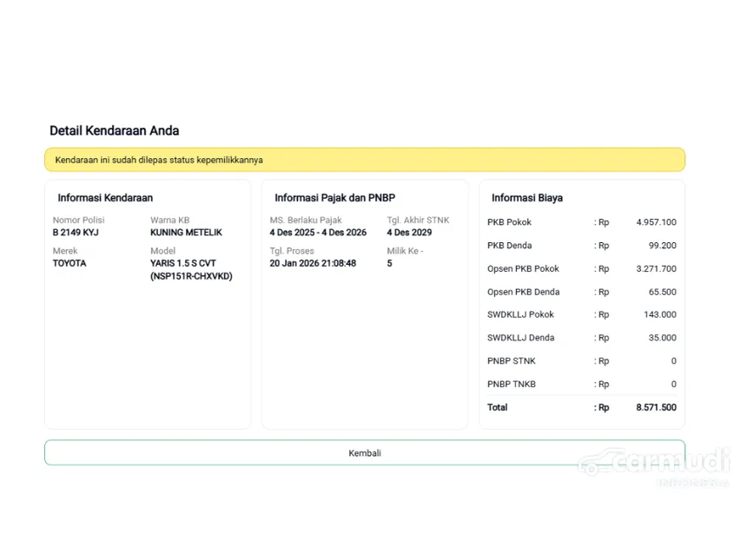
Task: Click the KUNING METELIK color value
Action: tap(186, 233)
